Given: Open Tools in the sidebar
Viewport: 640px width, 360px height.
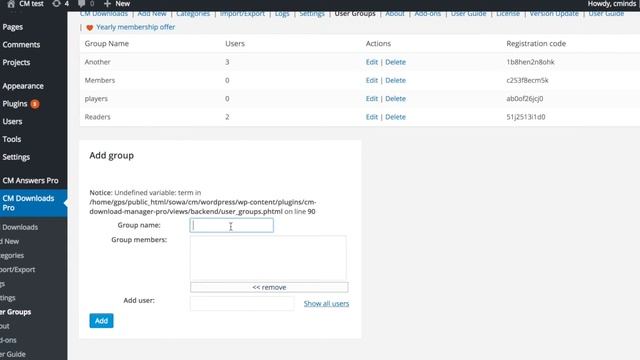Looking at the screenshot, I should 11,139.
